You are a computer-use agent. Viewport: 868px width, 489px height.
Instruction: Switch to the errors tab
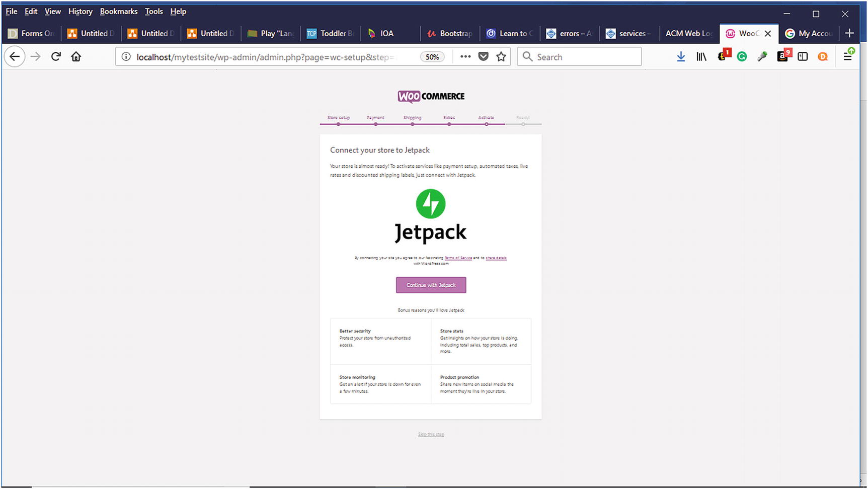pos(570,33)
